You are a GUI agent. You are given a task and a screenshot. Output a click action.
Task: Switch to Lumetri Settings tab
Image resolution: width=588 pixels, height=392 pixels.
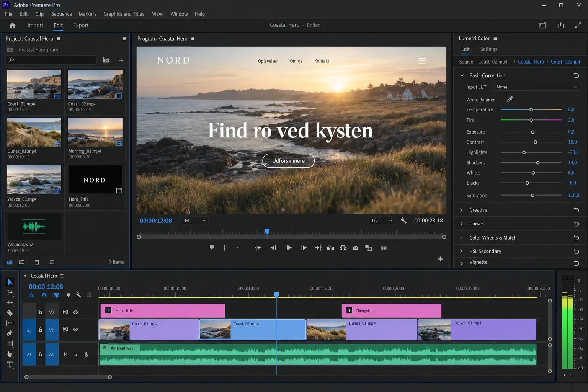pyautogui.click(x=488, y=49)
